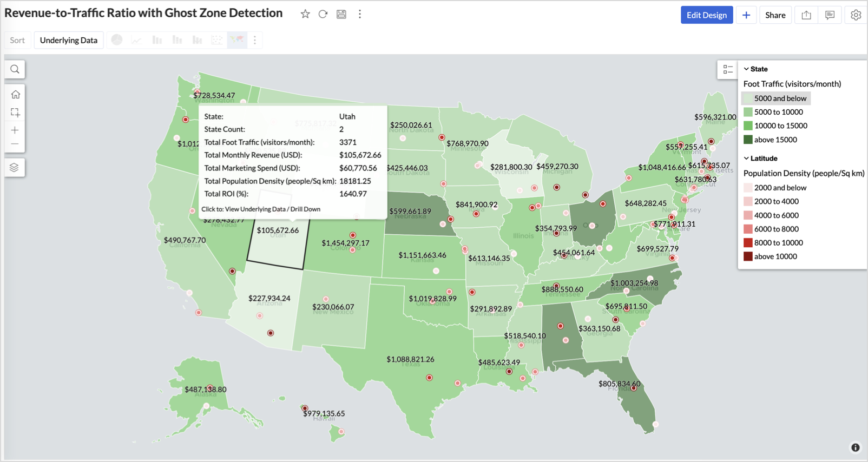Zoom out of the map
The width and height of the screenshot is (868, 462).
[15, 144]
